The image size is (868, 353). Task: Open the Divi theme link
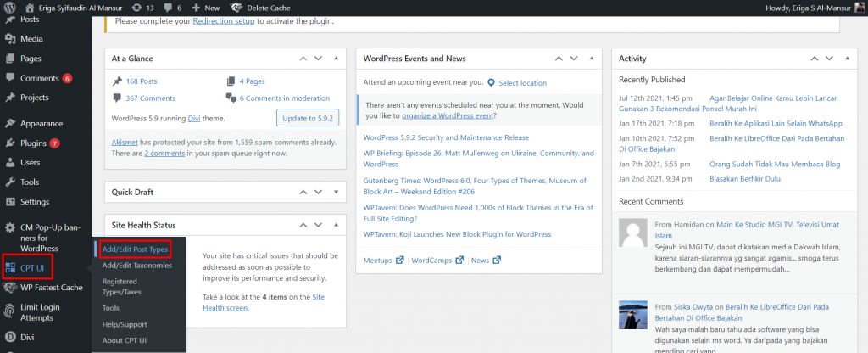pyautogui.click(x=194, y=118)
